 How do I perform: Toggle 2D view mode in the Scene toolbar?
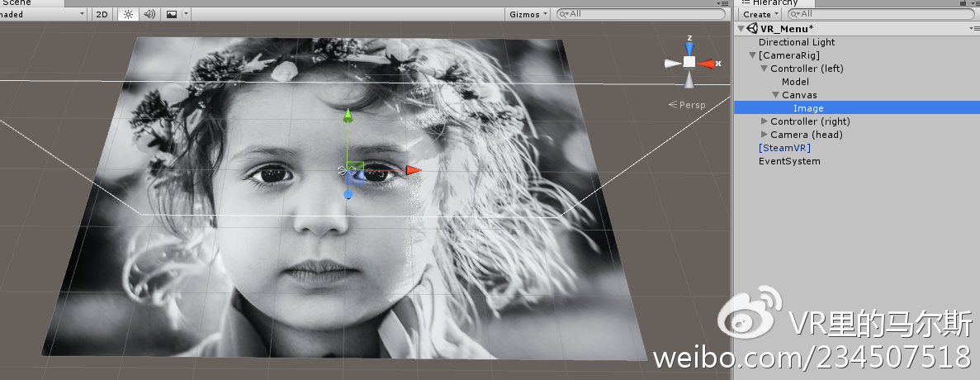pos(102,14)
